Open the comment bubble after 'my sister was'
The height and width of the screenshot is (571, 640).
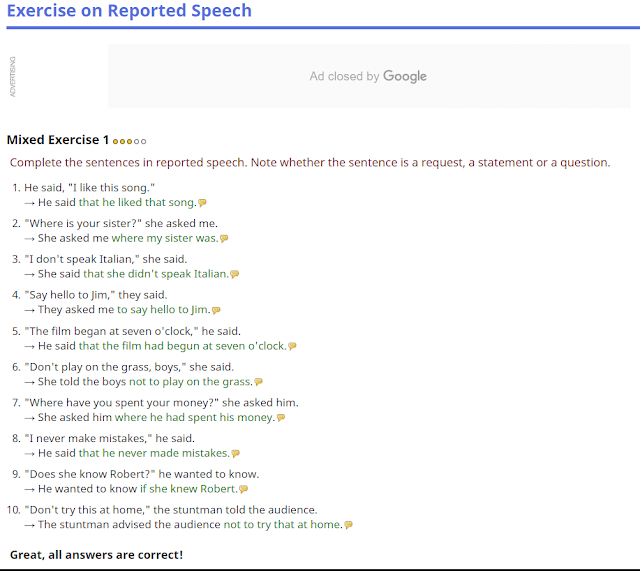[x=224, y=238]
